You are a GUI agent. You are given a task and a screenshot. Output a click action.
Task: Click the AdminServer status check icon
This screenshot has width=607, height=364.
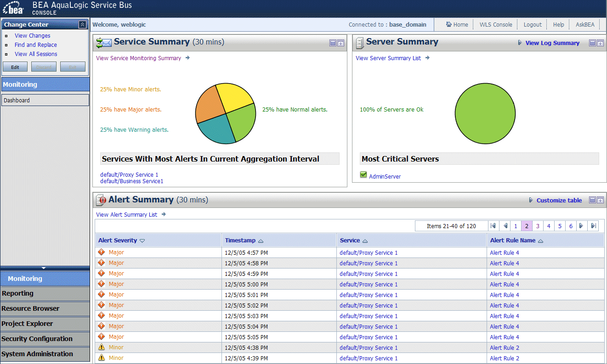[363, 175]
